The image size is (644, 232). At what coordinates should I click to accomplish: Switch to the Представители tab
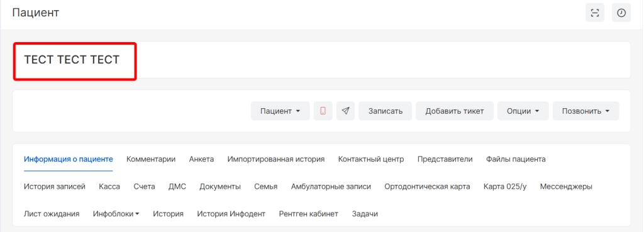point(445,159)
